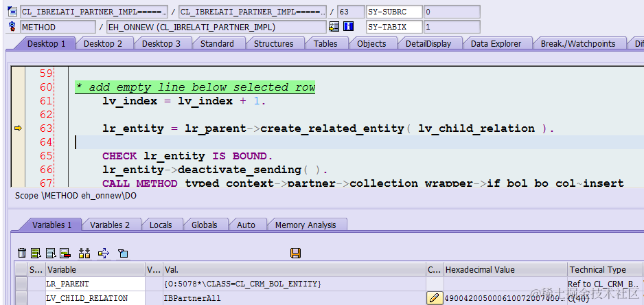Click the SY-SUBRC value field
This screenshot has width=644, height=305.
pos(452,12)
